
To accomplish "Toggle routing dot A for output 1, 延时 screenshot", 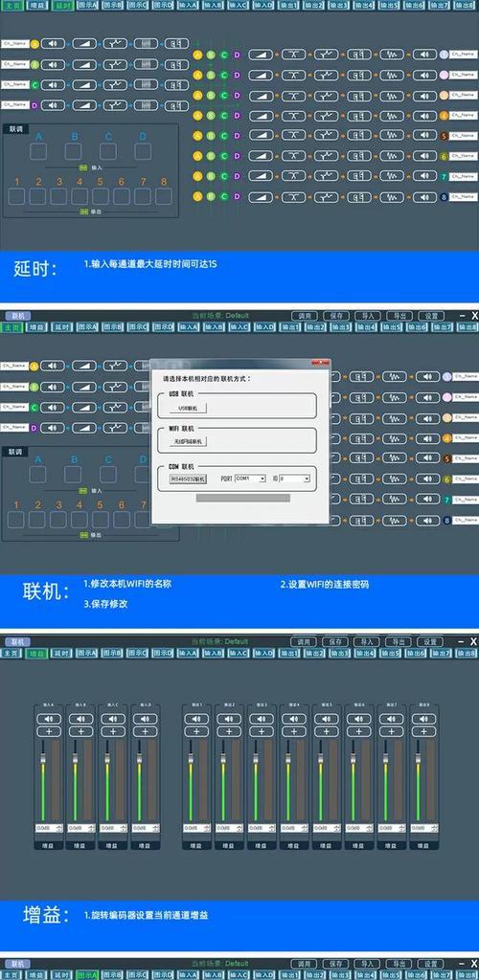I will tap(197, 55).
